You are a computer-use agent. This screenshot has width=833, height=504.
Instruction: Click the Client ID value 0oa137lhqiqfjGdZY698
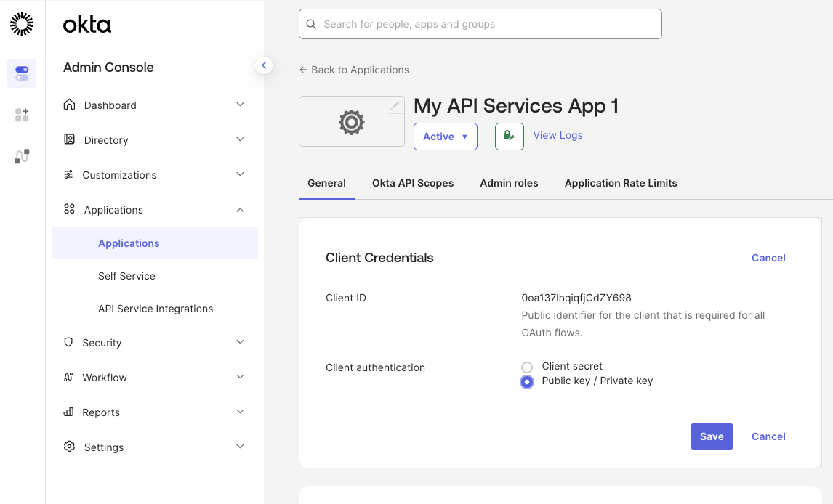point(576,298)
